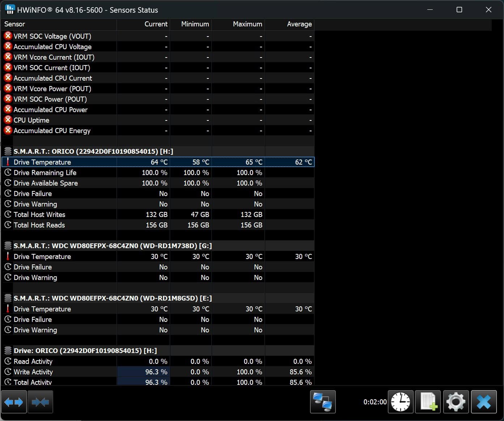
Task: Click the Maximum column header
Action: pos(247,24)
